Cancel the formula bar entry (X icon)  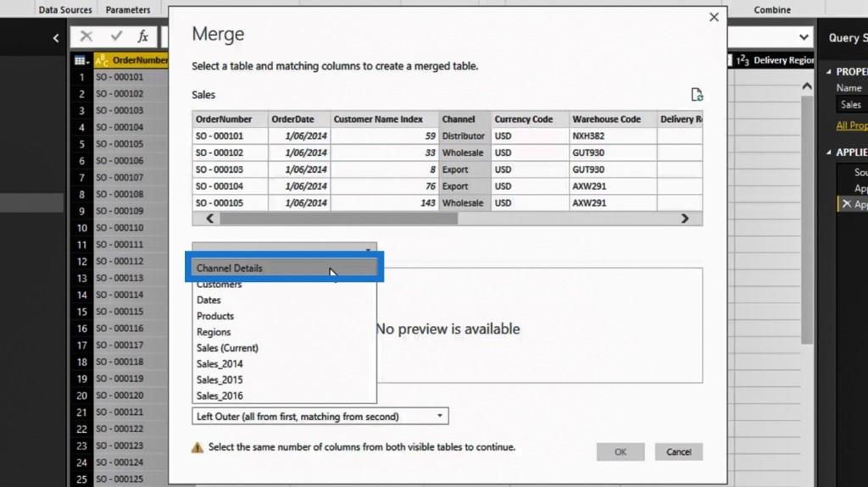pos(86,36)
